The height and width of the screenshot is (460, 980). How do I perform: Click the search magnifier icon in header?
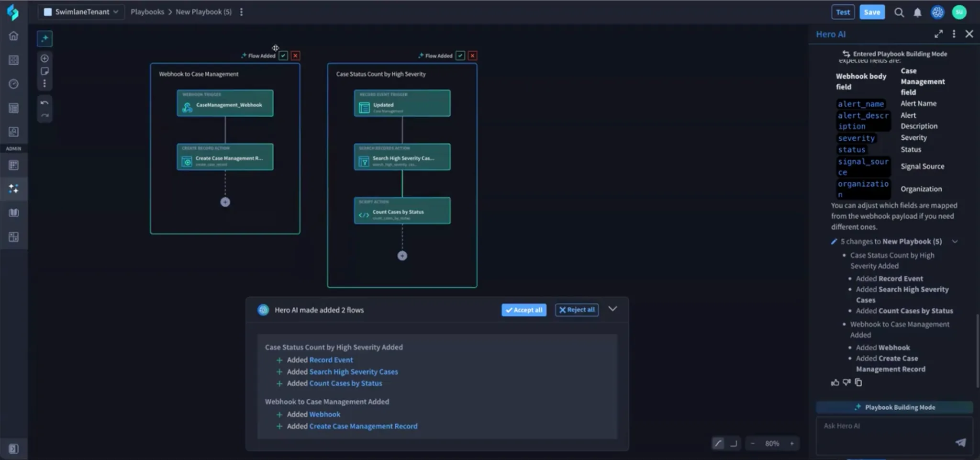899,12
